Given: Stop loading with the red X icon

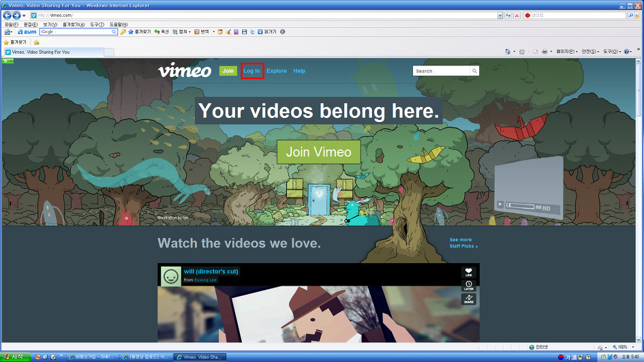Looking at the screenshot, I should [517, 15].
